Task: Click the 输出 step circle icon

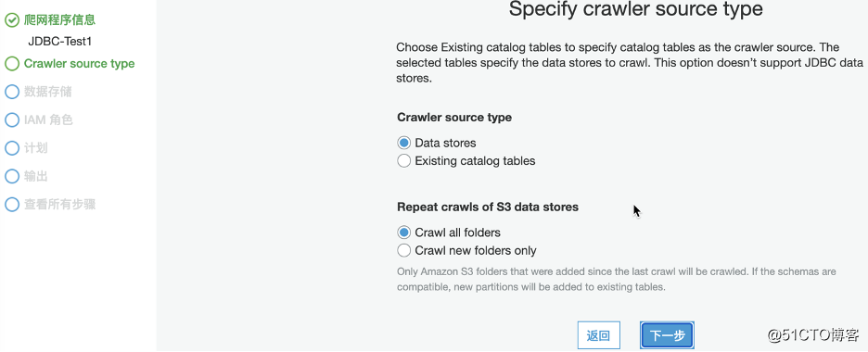Action: coord(12,176)
